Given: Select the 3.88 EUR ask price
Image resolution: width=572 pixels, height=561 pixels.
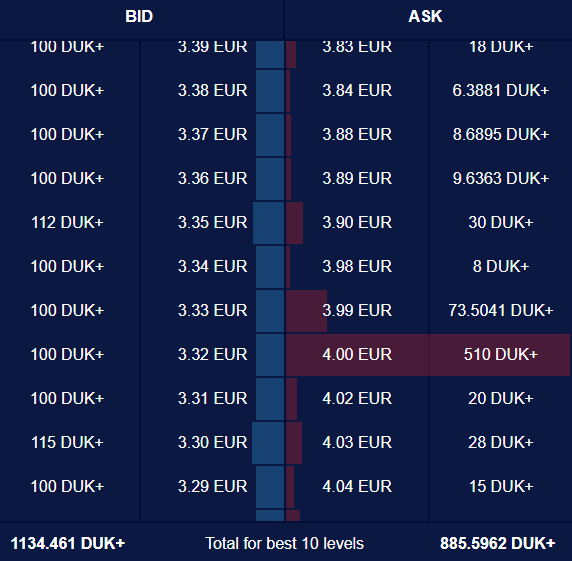Looking at the screenshot, I should 357,135.
